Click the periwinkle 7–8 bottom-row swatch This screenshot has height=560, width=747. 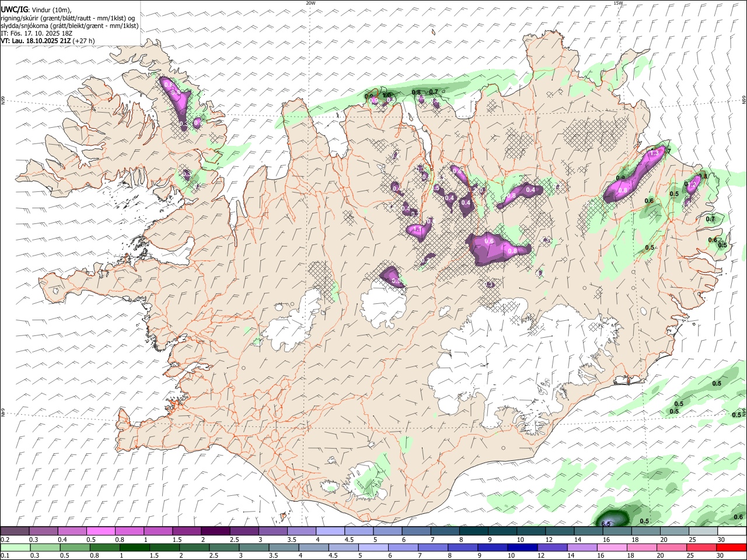click(432, 547)
